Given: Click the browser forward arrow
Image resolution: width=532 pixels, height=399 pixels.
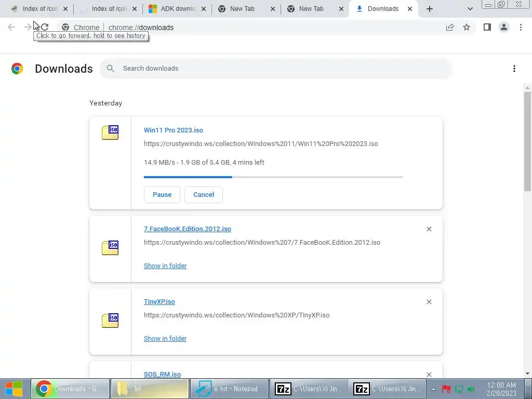Looking at the screenshot, I should 28,27.
